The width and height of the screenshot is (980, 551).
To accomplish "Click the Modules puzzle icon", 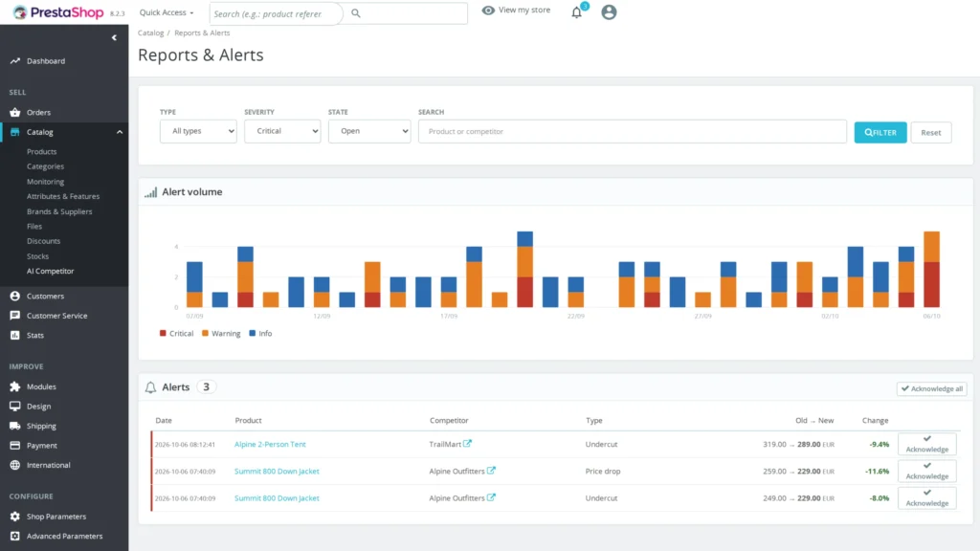I will pos(15,386).
